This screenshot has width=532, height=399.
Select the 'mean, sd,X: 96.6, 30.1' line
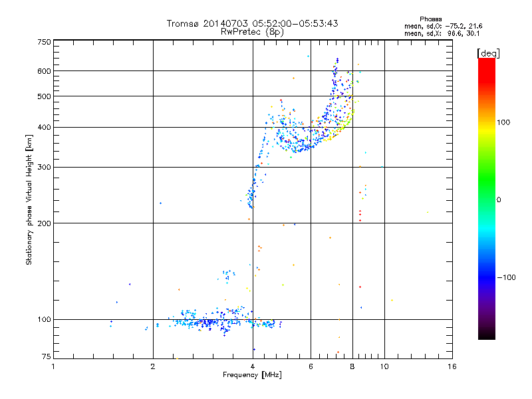(x=442, y=34)
